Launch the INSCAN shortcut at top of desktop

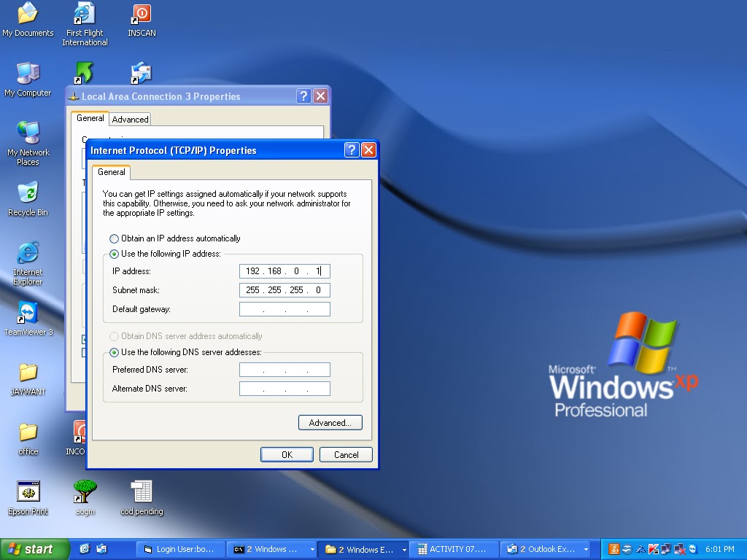pyautogui.click(x=142, y=19)
